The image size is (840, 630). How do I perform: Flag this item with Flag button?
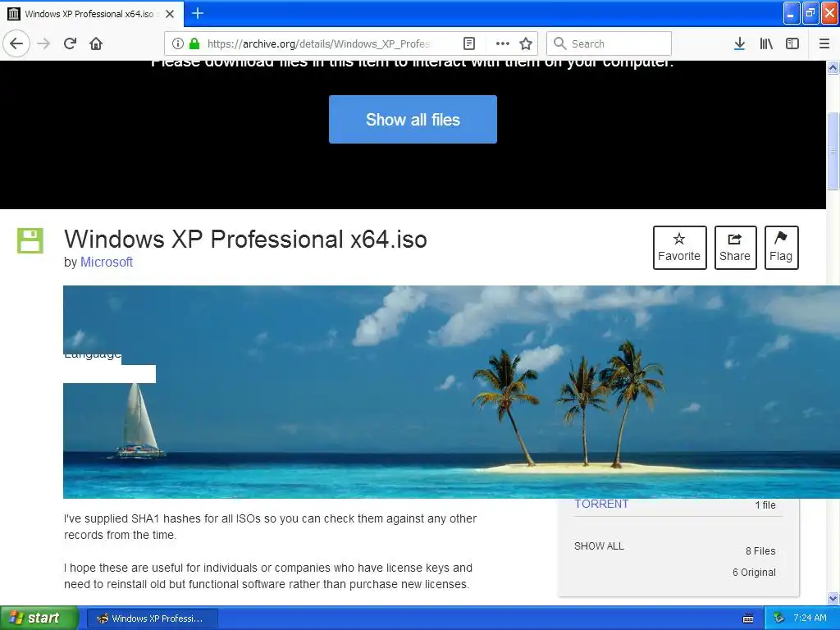point(781,248)
